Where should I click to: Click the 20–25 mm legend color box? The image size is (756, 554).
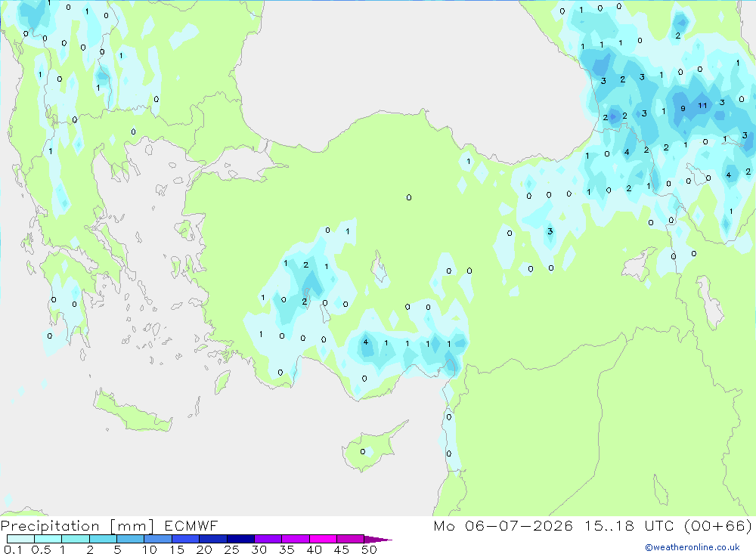pyautogui.click(x=213, y=539)
